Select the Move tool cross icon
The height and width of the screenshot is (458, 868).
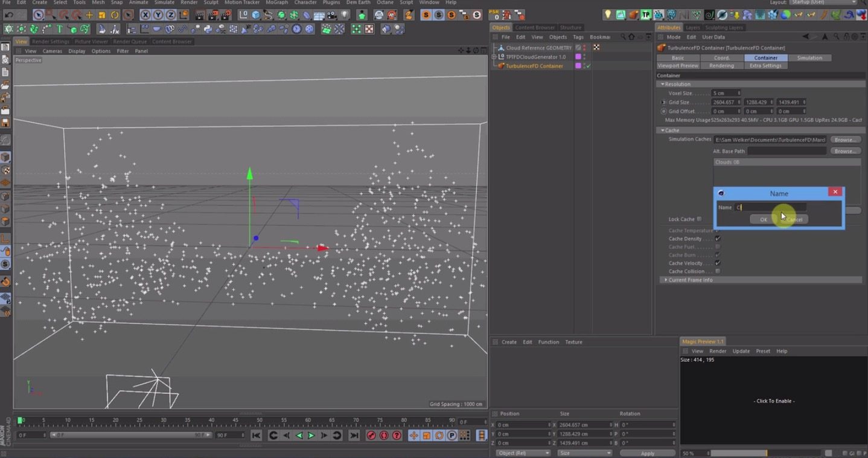tap(89, 15)
